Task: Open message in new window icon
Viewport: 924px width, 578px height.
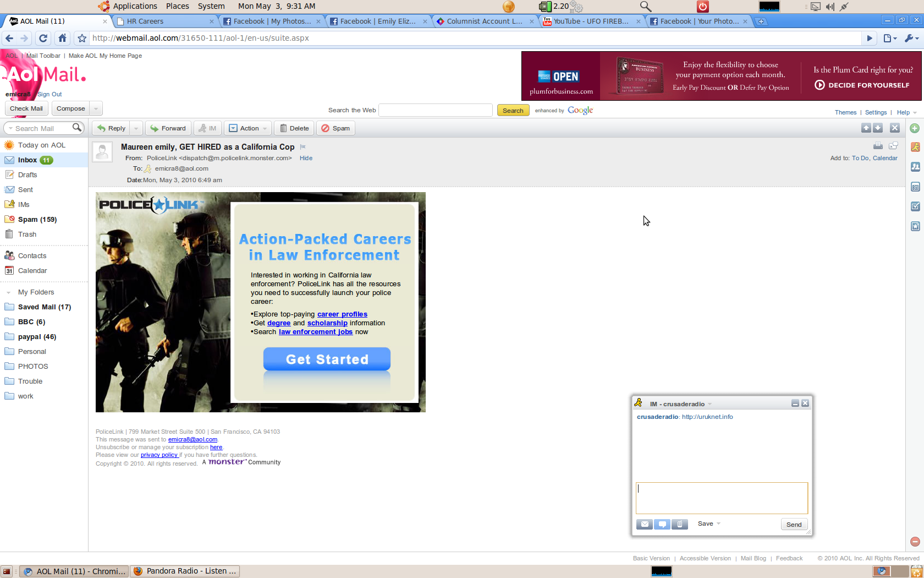Action: pos(893,146)
